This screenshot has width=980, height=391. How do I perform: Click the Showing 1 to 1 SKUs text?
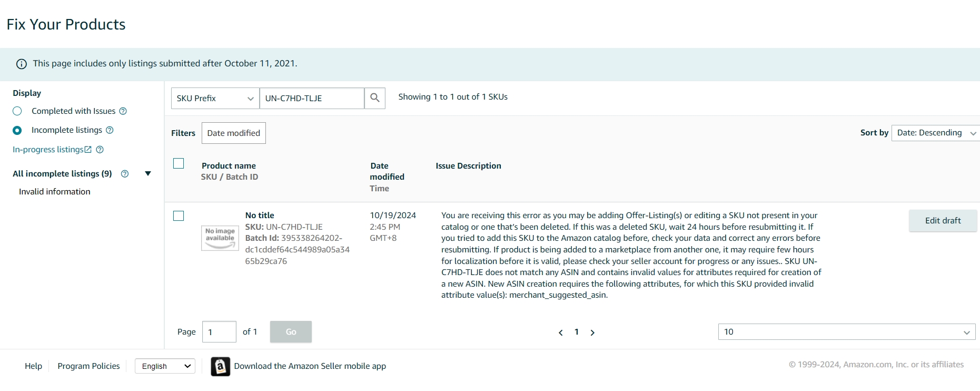[x=453, y=97]
